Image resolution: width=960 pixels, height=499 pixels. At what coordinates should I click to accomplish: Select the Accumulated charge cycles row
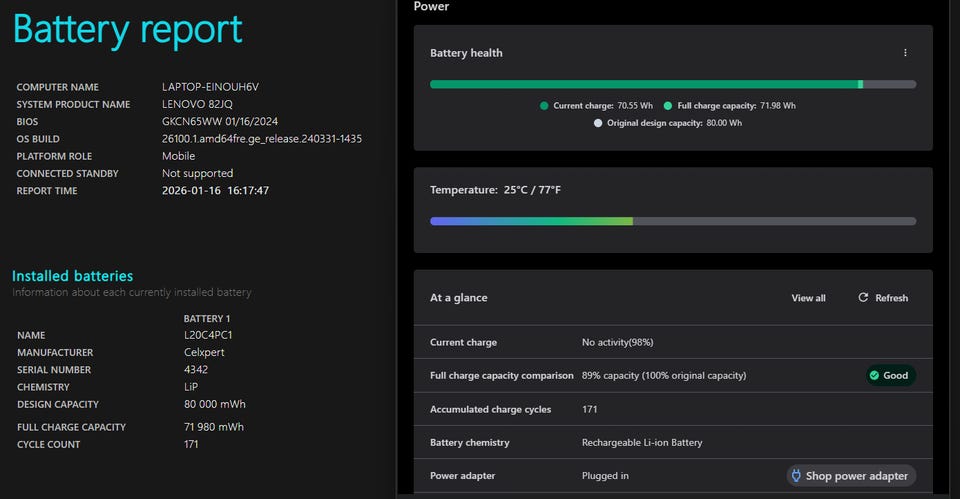[x=672, y=410]
